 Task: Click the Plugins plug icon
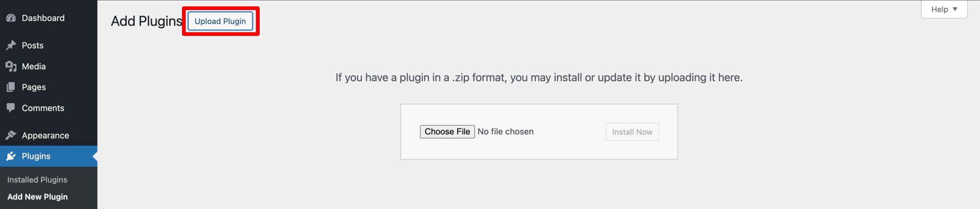click(x=11, y=156)
